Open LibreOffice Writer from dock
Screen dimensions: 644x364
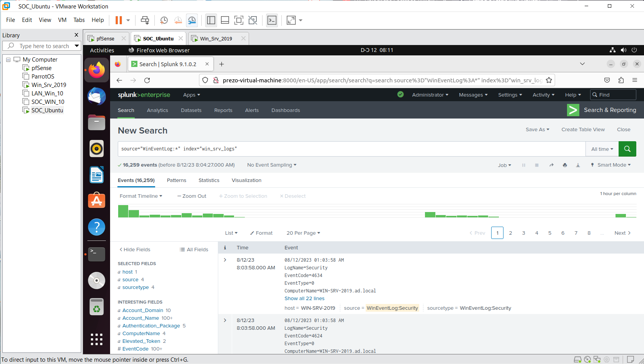(x=97, y=175)
